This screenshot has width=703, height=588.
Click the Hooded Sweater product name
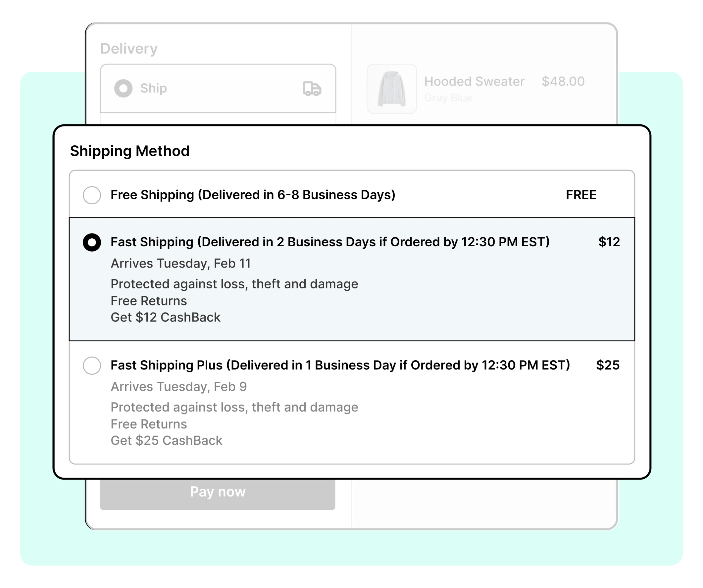pyautogui.click(x=474, y=81)
